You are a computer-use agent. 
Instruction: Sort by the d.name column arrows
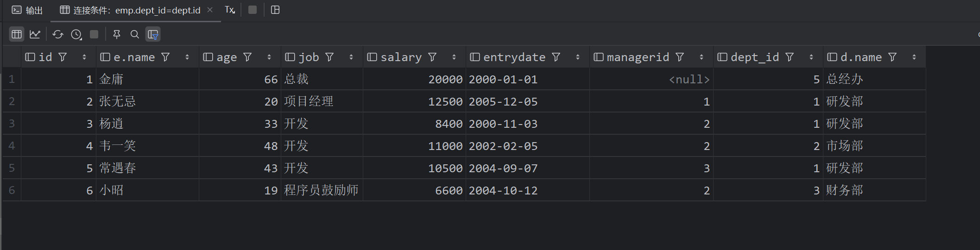coord(914,57)
